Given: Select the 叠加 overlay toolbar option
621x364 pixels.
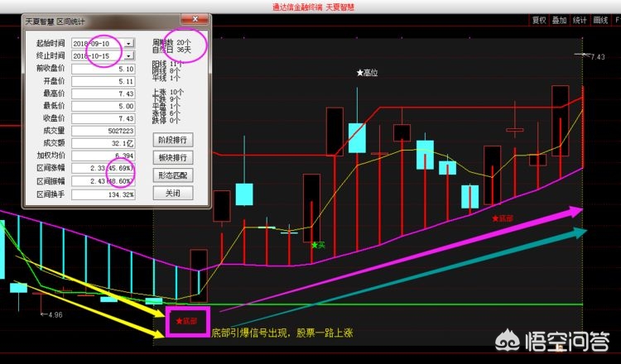Looking at the screenshot, I should tap(560, 20).
